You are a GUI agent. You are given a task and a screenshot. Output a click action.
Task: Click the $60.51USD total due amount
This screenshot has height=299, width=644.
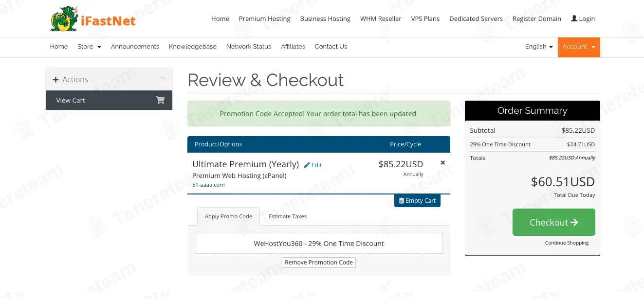563,182
